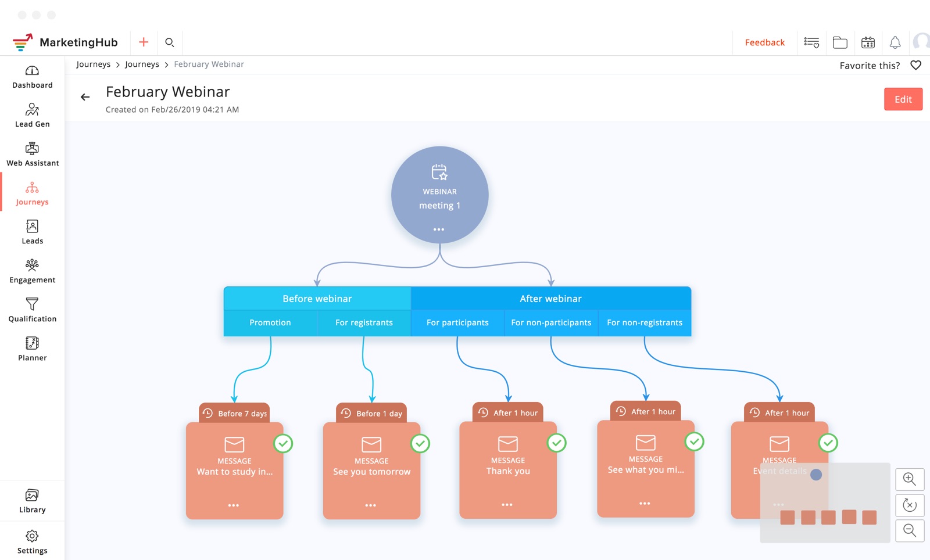This screenshot has width=930, height=560.
Task: Click second Journeys breadcrumb link
Action: click(x=142, y=64)
